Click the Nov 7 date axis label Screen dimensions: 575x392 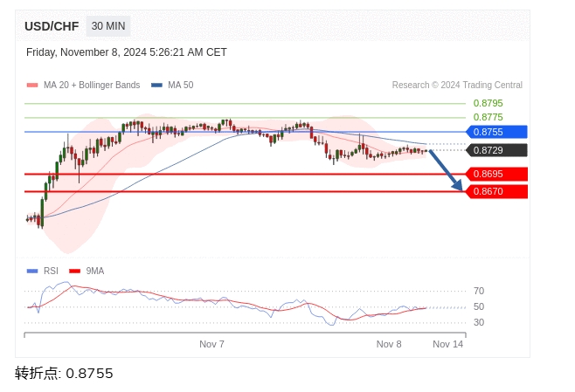[x=212, y=344]
